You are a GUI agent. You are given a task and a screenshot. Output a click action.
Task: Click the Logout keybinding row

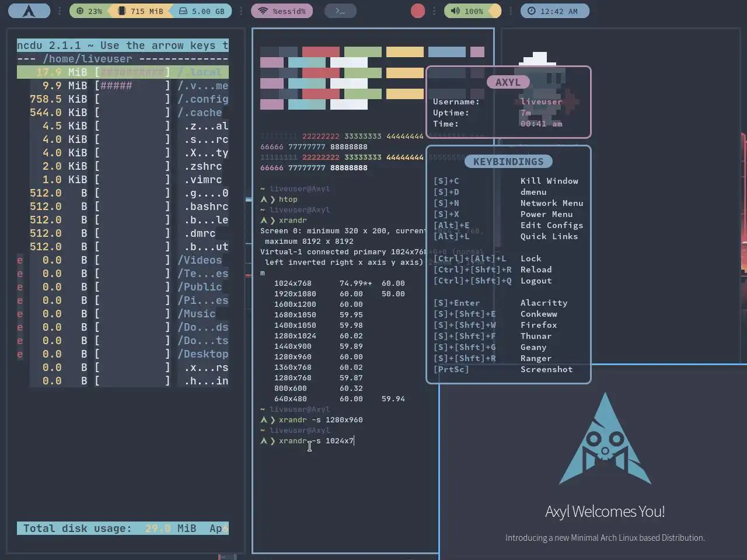pos(493,281)
